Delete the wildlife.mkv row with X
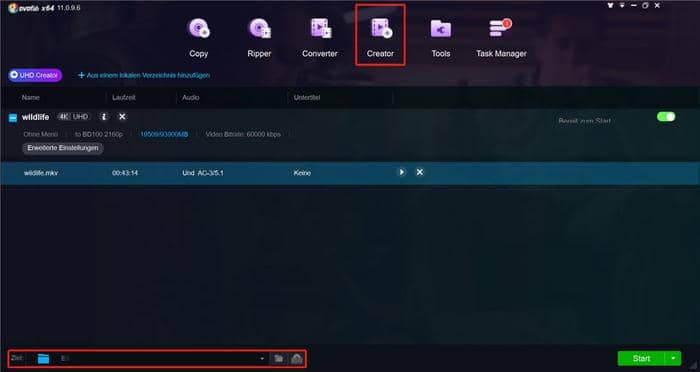The width and height of the screenshot is (700, 372). click(x=420, y=172)
